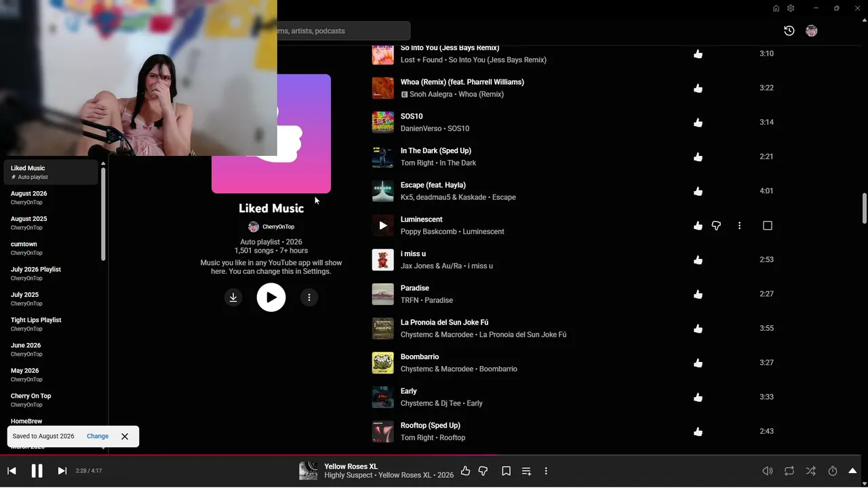Open the CherryOnTop profile link
The width and height of the screenshot is (868, 488).
271,227
